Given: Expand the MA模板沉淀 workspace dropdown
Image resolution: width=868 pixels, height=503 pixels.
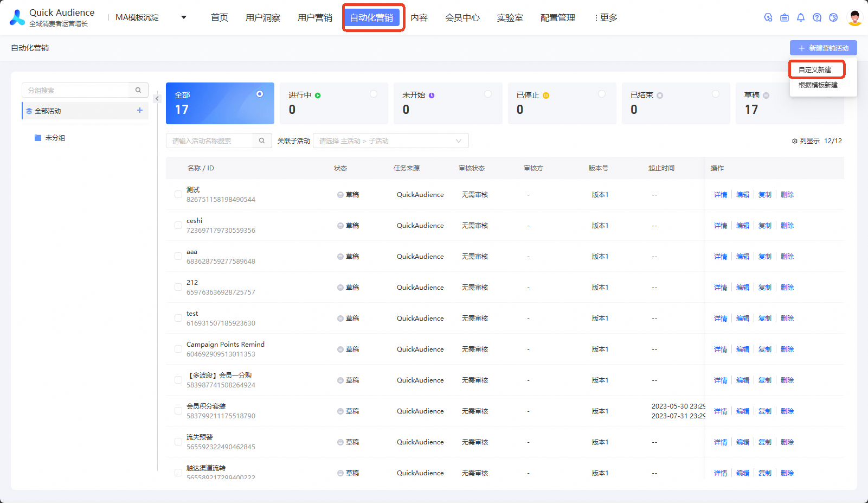Looking at the screenshot, I should pyautogui.click(x=184, y=17).
